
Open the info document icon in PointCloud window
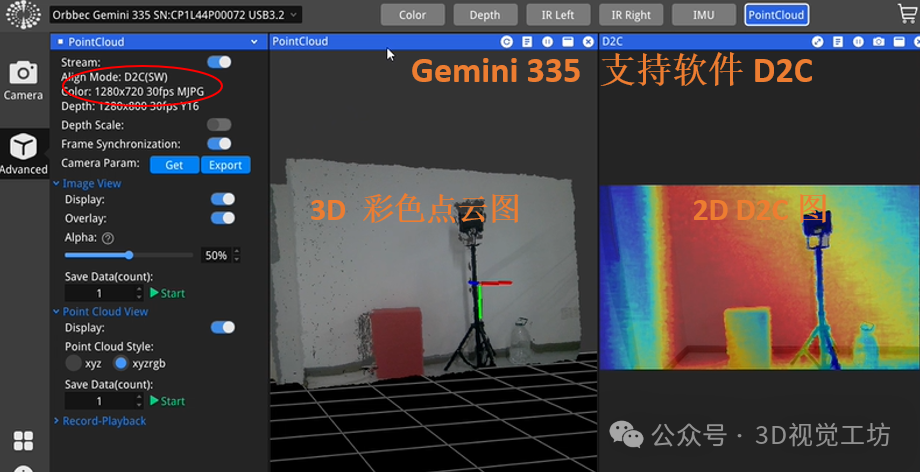point(527,42)
